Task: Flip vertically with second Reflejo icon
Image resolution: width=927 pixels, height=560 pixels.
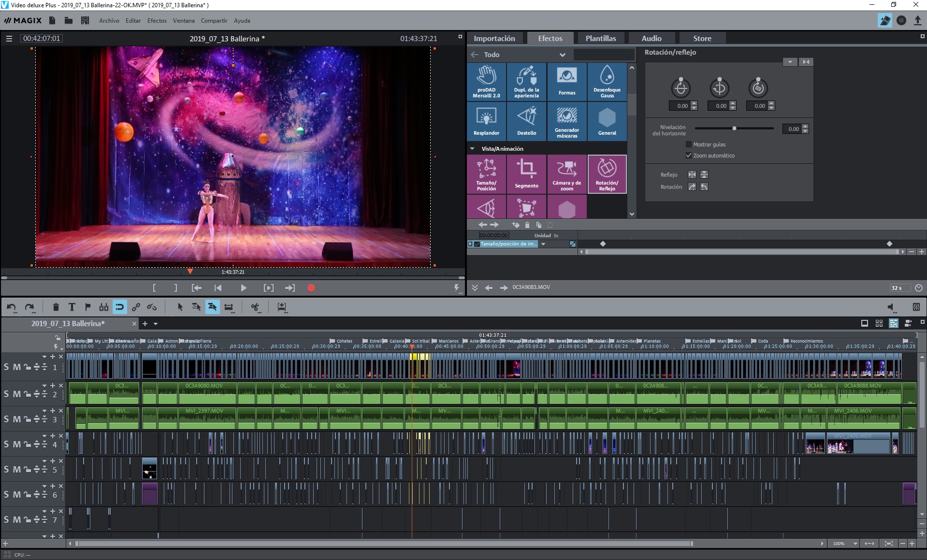Action: [x=704, y=174]
